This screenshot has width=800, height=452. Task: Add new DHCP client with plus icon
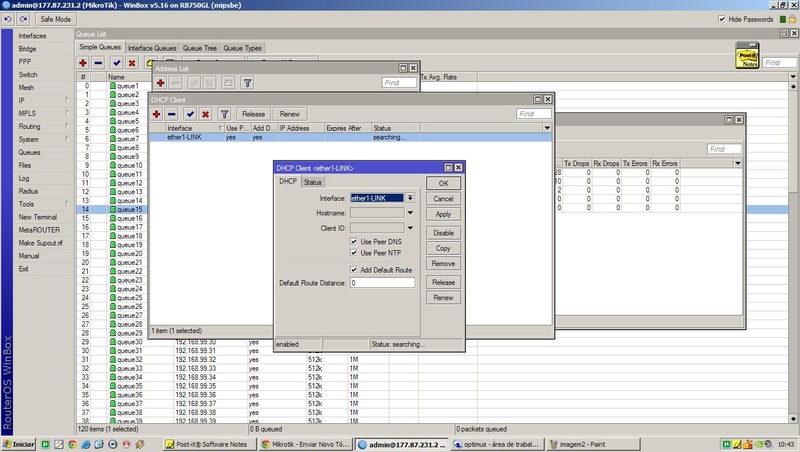(x=157, y=114)
